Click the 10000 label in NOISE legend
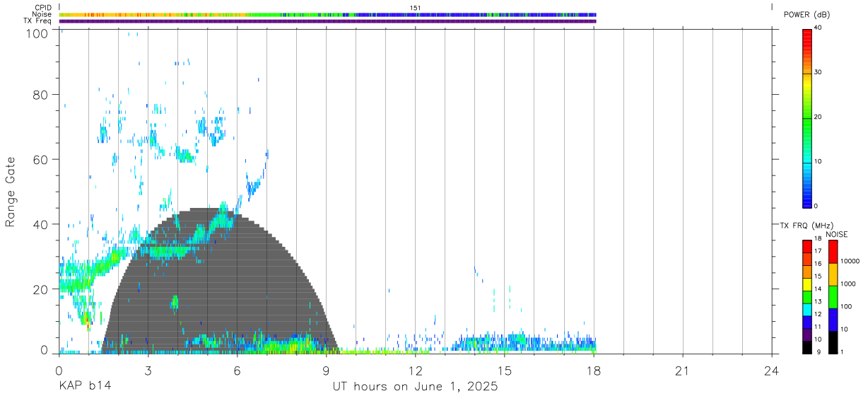 pos(849,262)
